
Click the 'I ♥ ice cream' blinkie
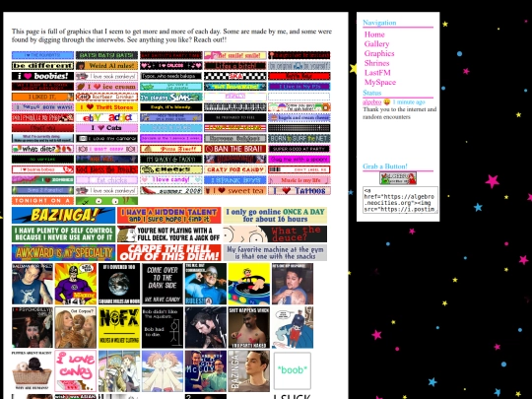pyautogui.click(x=106, y=87)
